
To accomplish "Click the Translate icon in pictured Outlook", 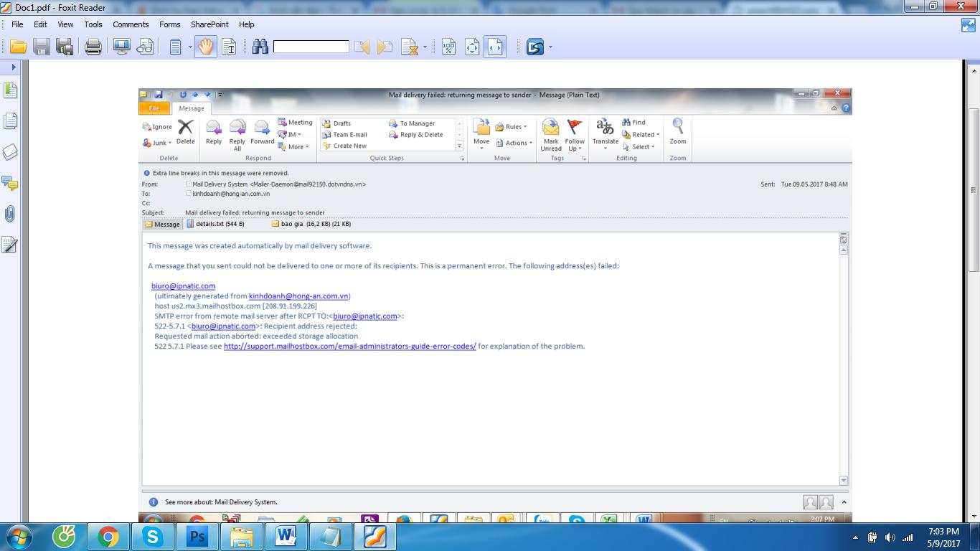I will [x=606, y=133].
